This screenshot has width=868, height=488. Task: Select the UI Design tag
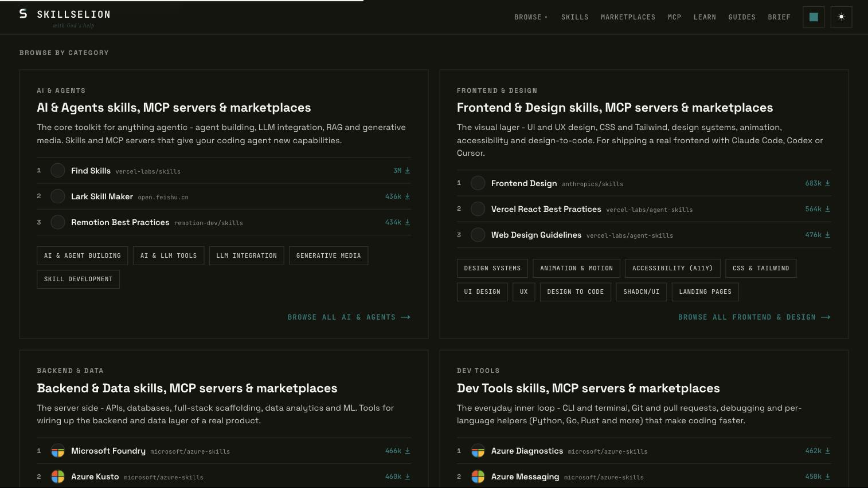click(x=482, y=292)
